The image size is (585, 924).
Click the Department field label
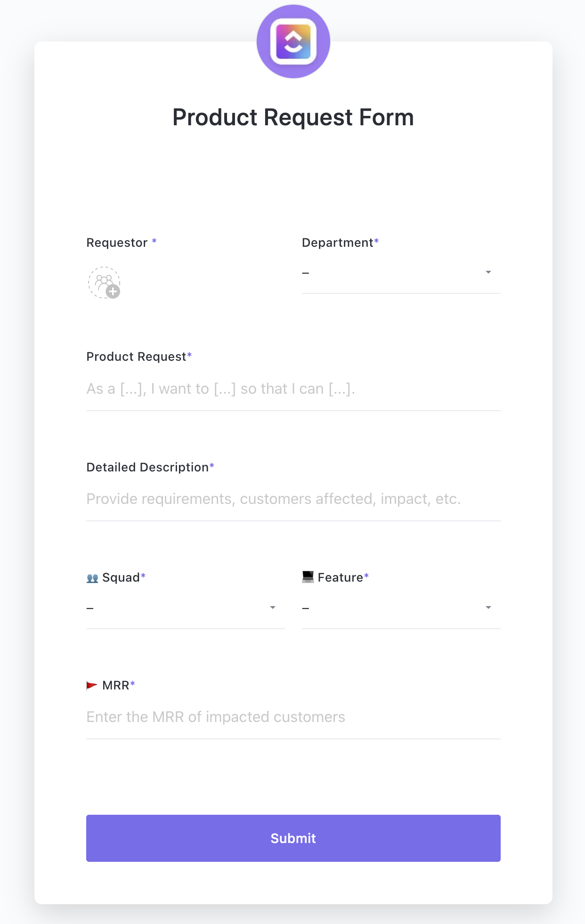point(337,243)
